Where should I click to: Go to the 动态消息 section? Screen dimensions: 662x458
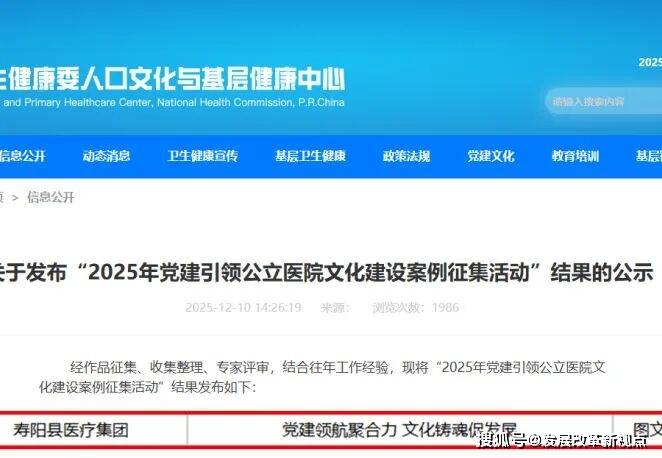tap(106, 156)
